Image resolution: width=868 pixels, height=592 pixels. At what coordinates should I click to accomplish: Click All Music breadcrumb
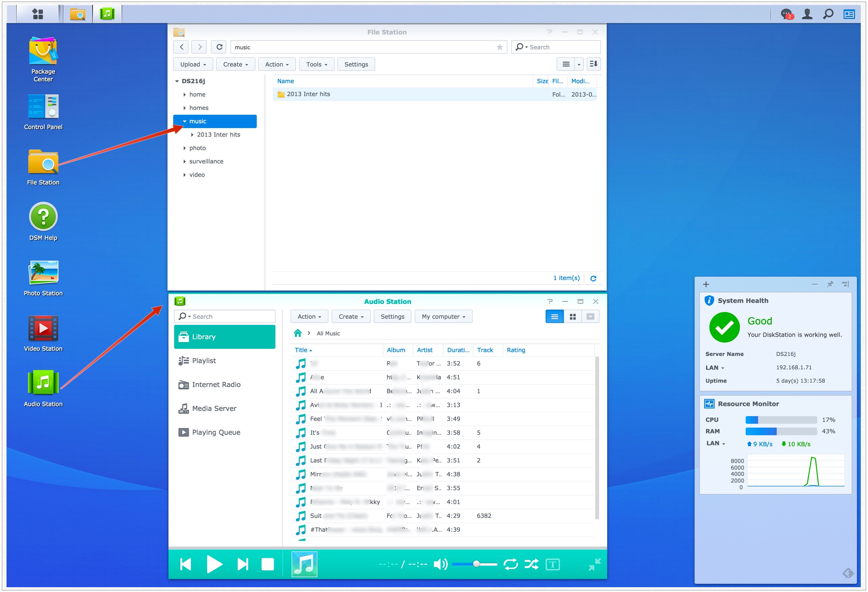(x=328, y=333)
